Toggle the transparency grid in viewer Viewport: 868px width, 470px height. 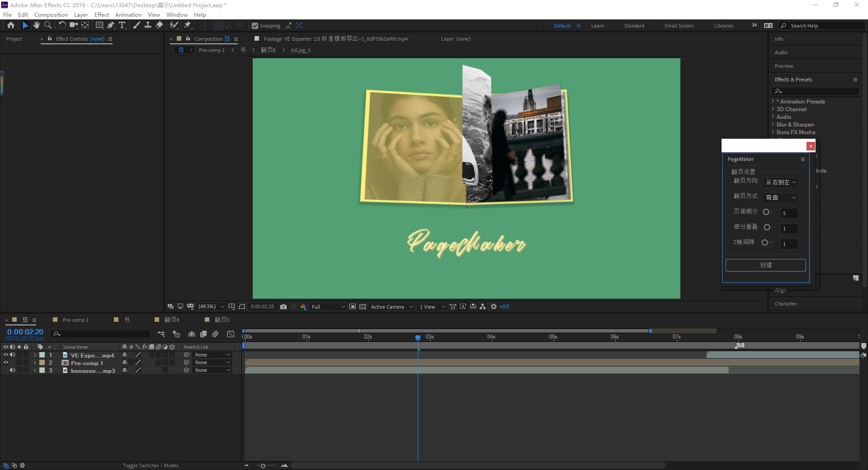click(x=363, y=306)
